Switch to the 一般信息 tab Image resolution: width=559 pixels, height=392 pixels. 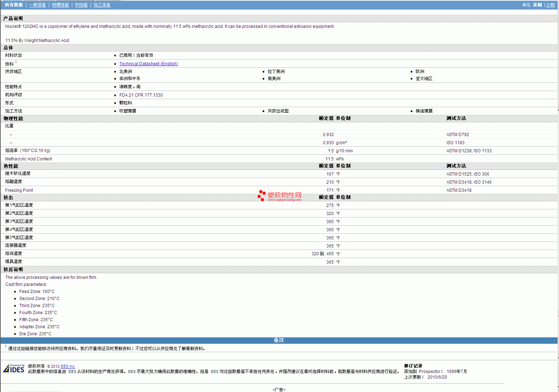coord(37,5)
